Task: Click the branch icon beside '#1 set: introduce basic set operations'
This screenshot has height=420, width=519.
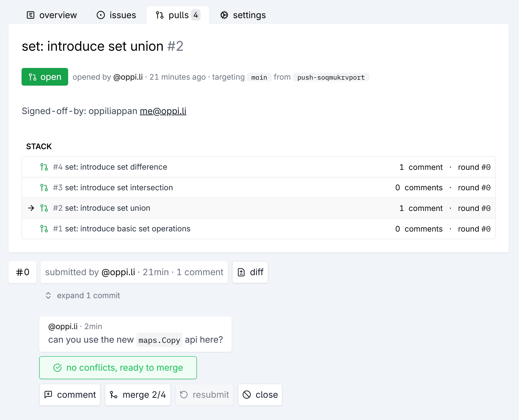Action: click(x=44, y=228)
